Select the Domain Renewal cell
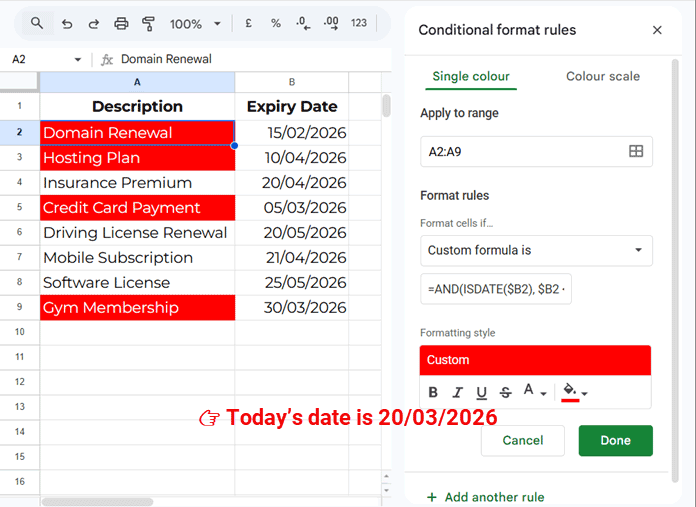 [x=137, y=133]
